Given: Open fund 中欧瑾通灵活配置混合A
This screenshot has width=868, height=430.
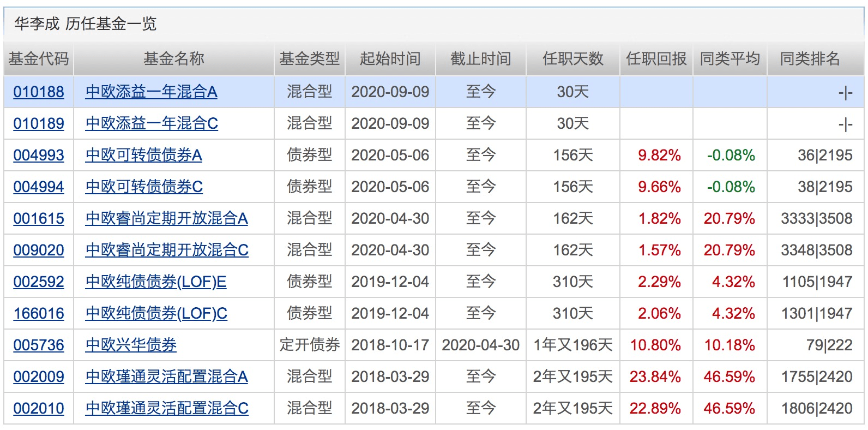Looking at the screenshot, I should pyautogui.click(x=166, y=377).
